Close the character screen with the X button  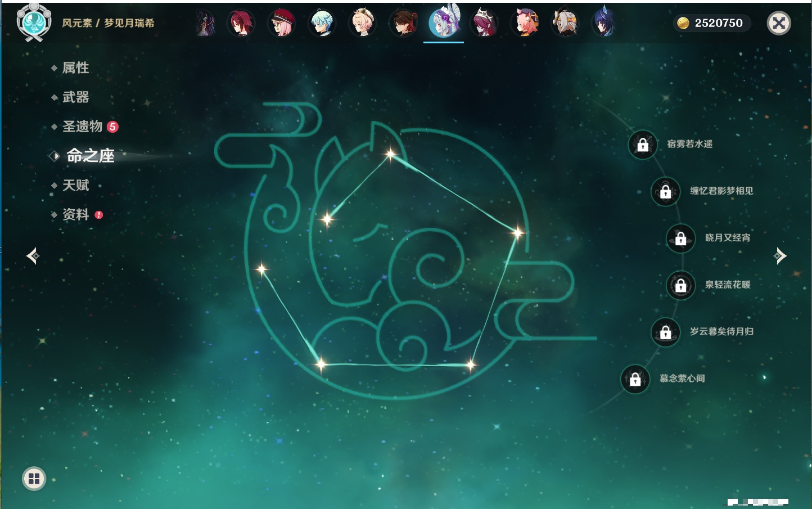779,23
